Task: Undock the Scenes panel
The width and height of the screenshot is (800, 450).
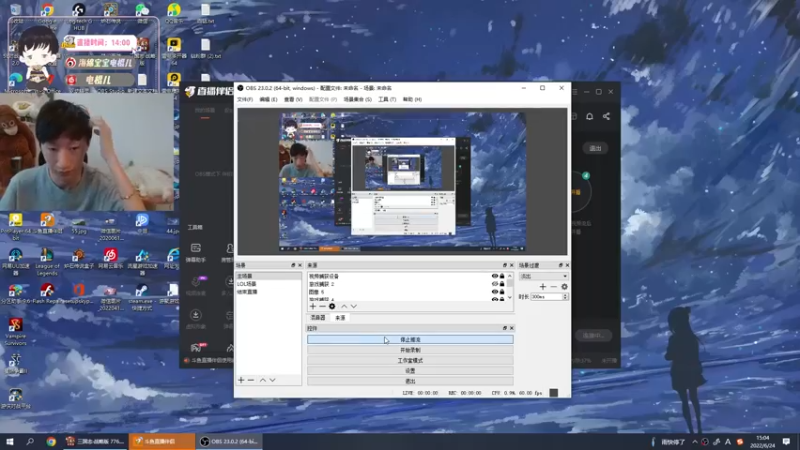Action: [293, 265]
